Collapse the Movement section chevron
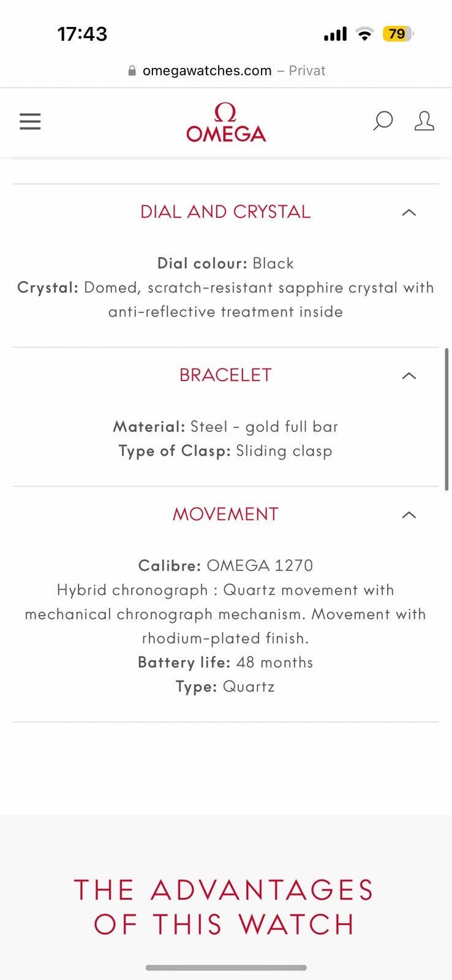452x980 pixels. [x=409, y=515]
